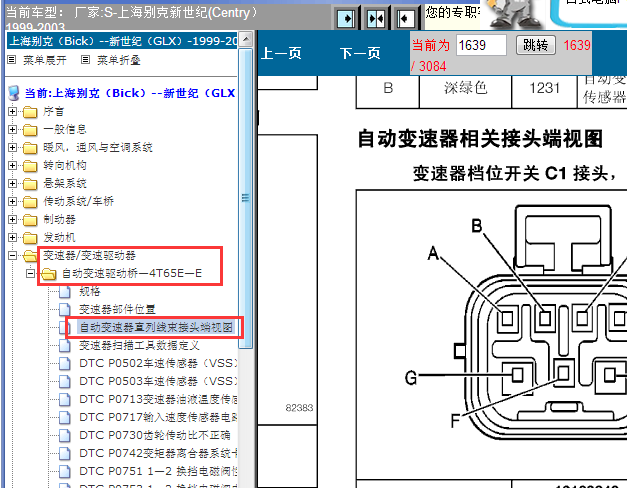Open DTC P0502车速传感器 page
The width and height of the screenshot is (627, 488).
tap(158, 363)
